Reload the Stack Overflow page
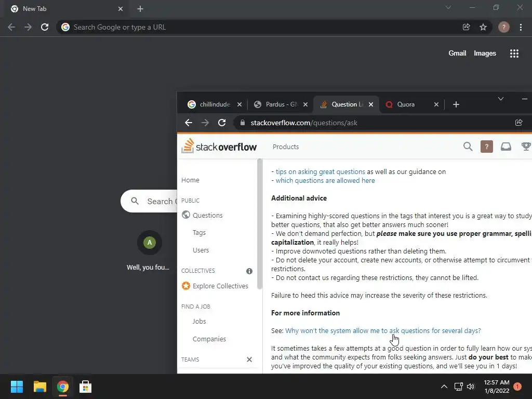 pyautogui.click(x=222, y=123)
